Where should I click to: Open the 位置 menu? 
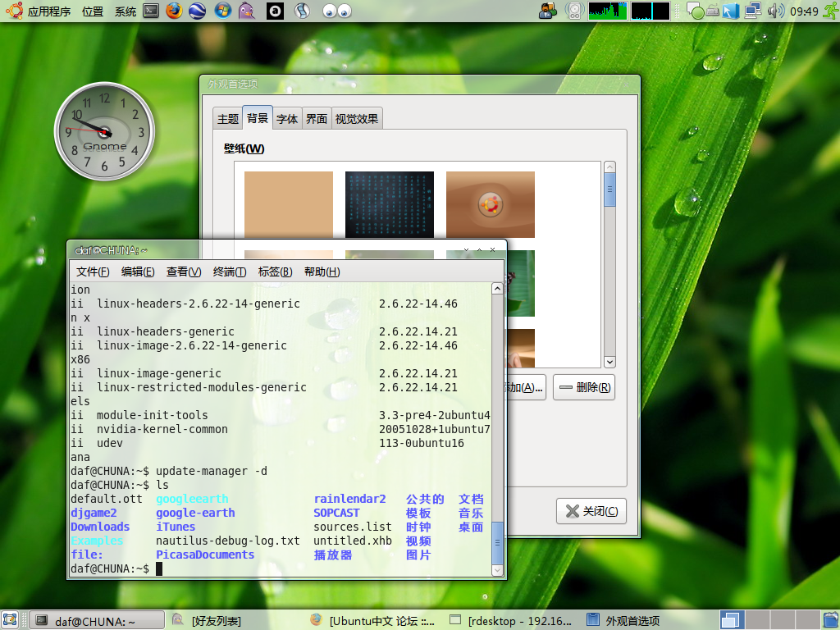(93, 11)
